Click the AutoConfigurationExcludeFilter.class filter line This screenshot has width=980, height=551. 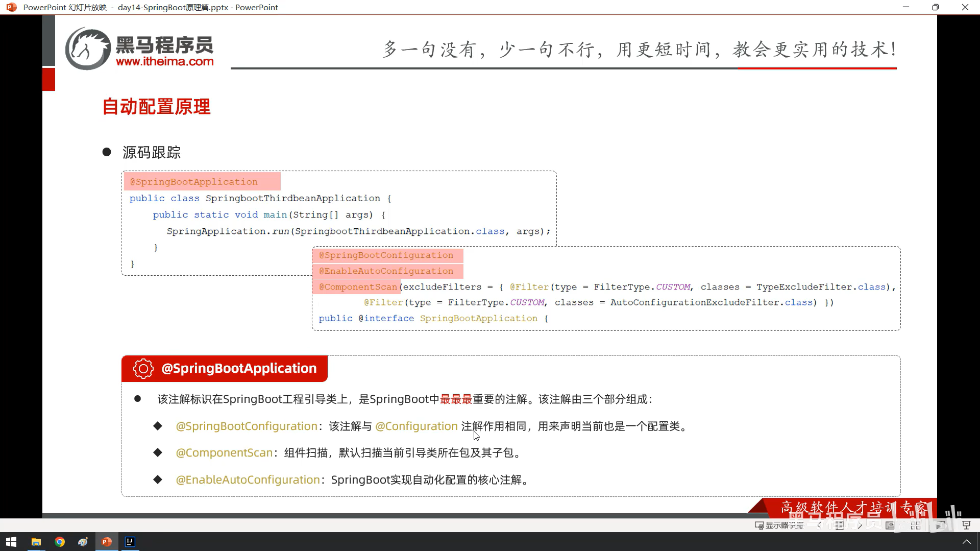[599, 302]
